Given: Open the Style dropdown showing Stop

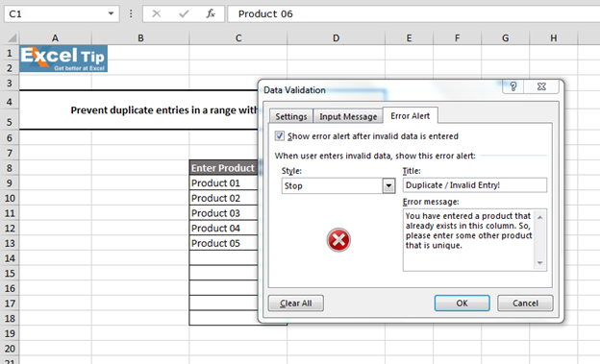Looking at the screenshot, I should pyautogui.click(x=388, y=185).
